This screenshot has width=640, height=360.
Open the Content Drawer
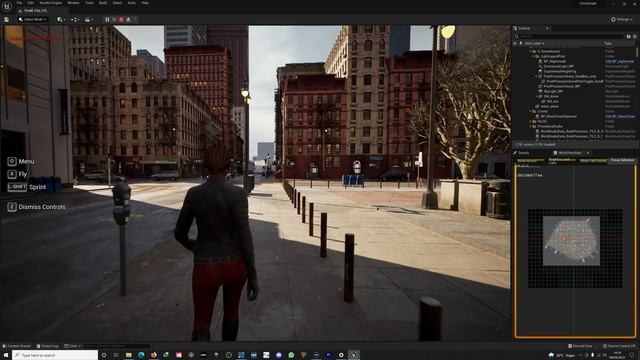coord(17,346)
